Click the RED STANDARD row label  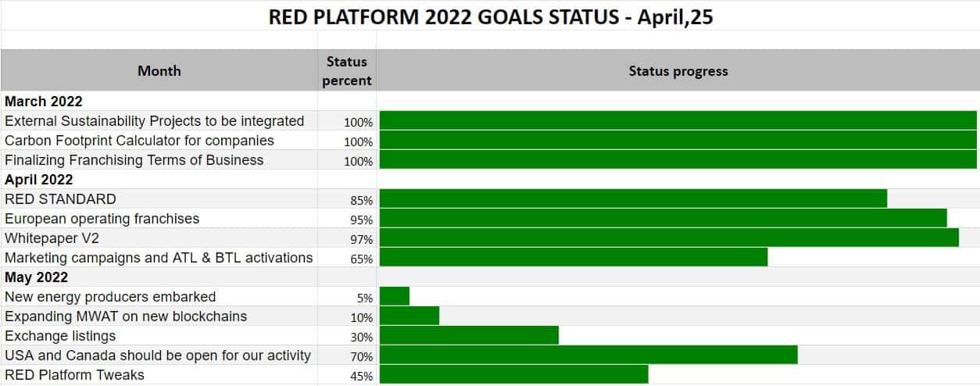tap(60, 199)
